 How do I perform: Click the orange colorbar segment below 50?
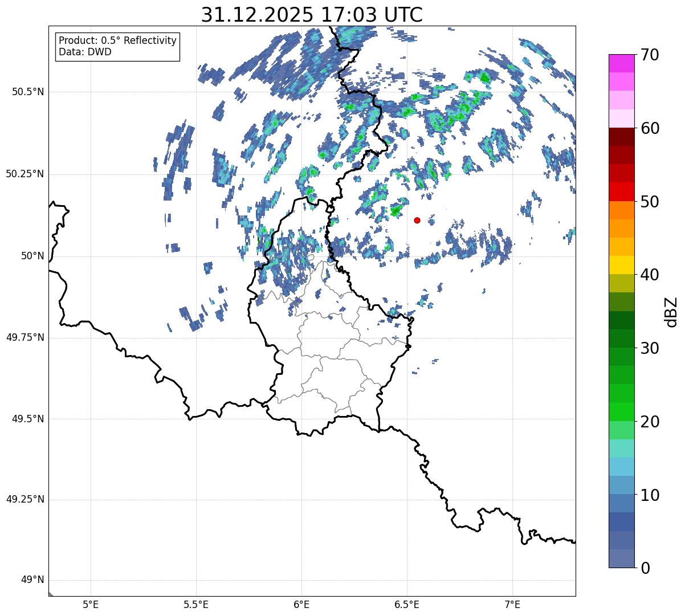621,210
